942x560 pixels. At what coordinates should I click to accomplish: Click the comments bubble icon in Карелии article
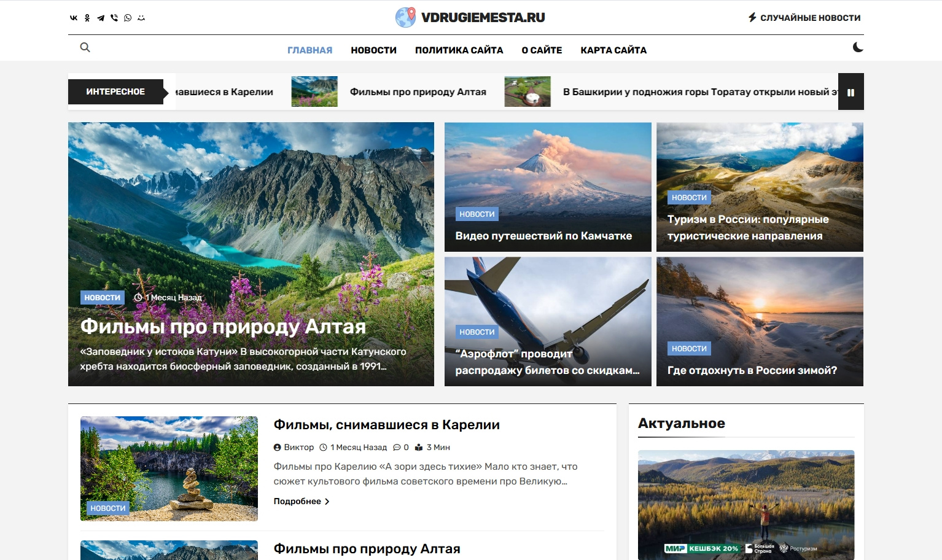(x=397, y=448)
